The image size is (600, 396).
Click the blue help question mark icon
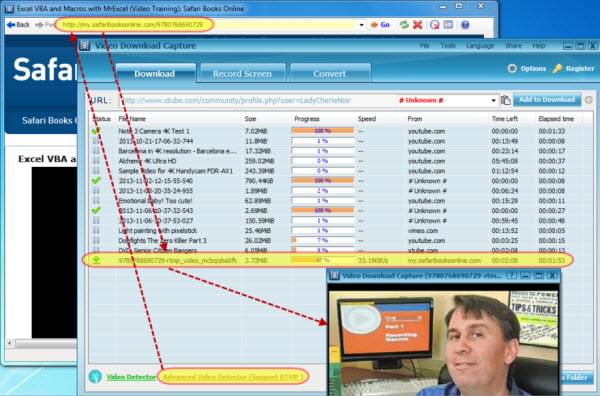click(x=465, y=25)
